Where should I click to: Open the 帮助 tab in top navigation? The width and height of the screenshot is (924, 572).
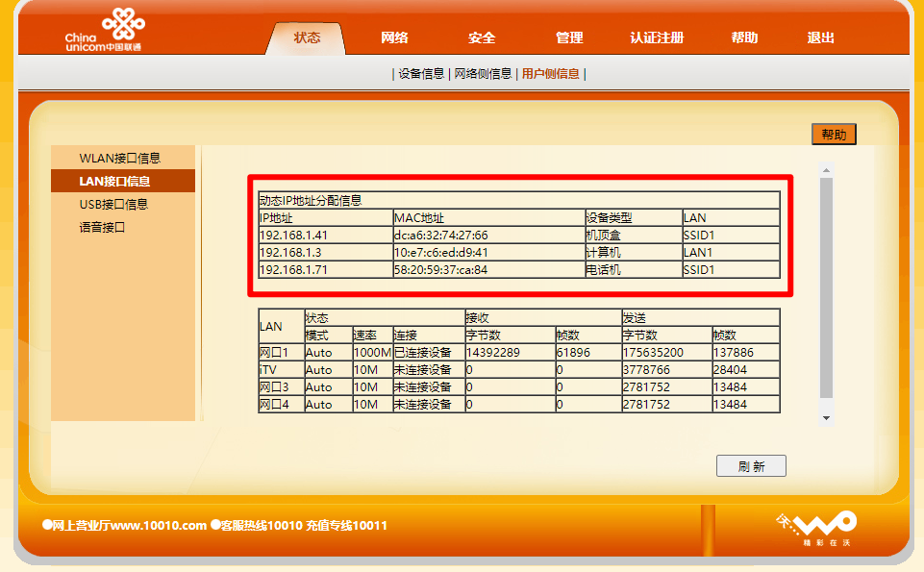tap(744, 37)
